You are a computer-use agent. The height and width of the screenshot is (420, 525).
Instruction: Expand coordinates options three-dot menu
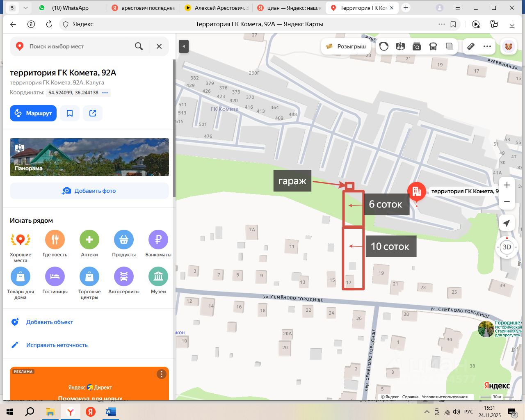(105, 93)
